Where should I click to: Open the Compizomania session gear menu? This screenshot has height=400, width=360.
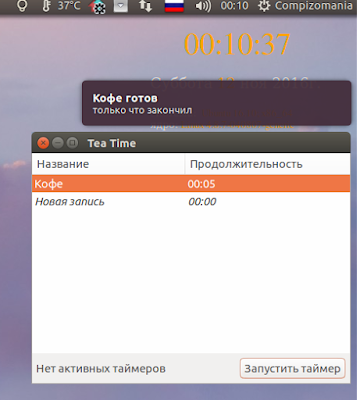(305, 6)
